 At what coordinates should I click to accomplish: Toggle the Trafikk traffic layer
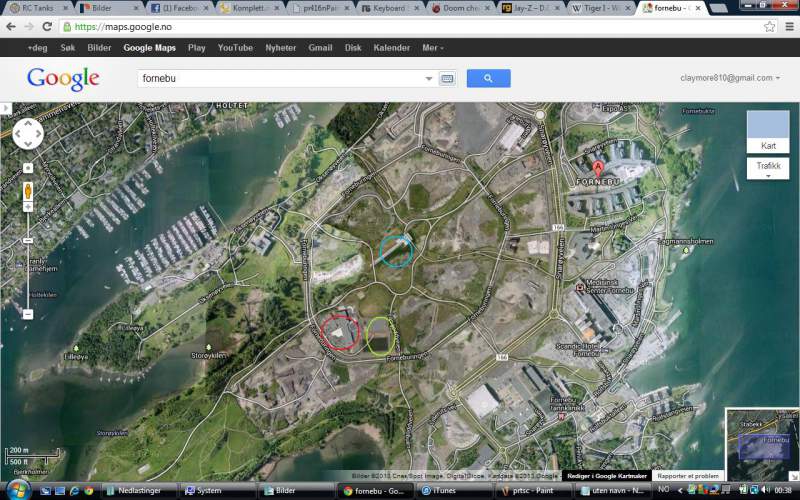pyautogui.click(x=767, y=168)
